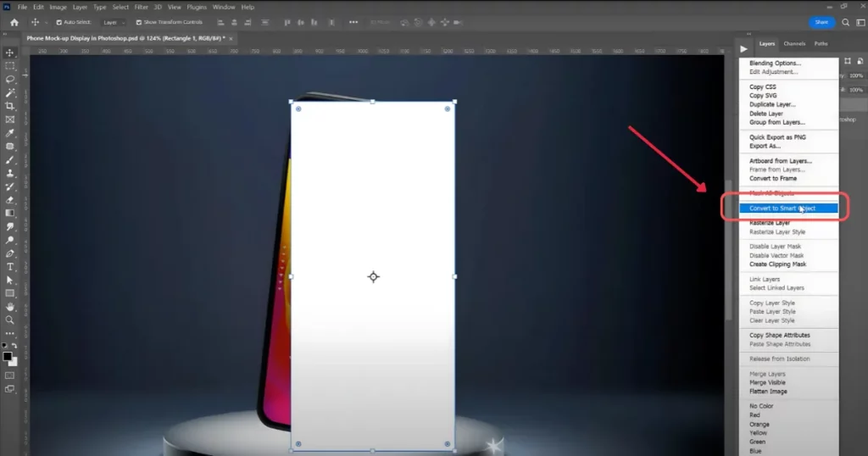Switch to the Channels tab
Screen dimensions: 868x456
(x=794, y=44)
